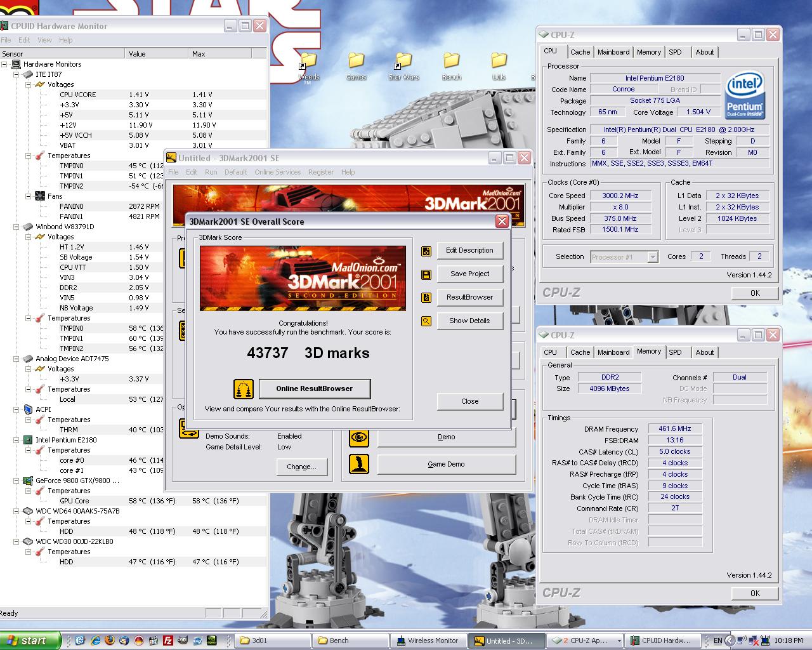This screenshot has height=650, width=812.
Task: Select the Weeds desktop shortcut icon
Action: (309, 66)
